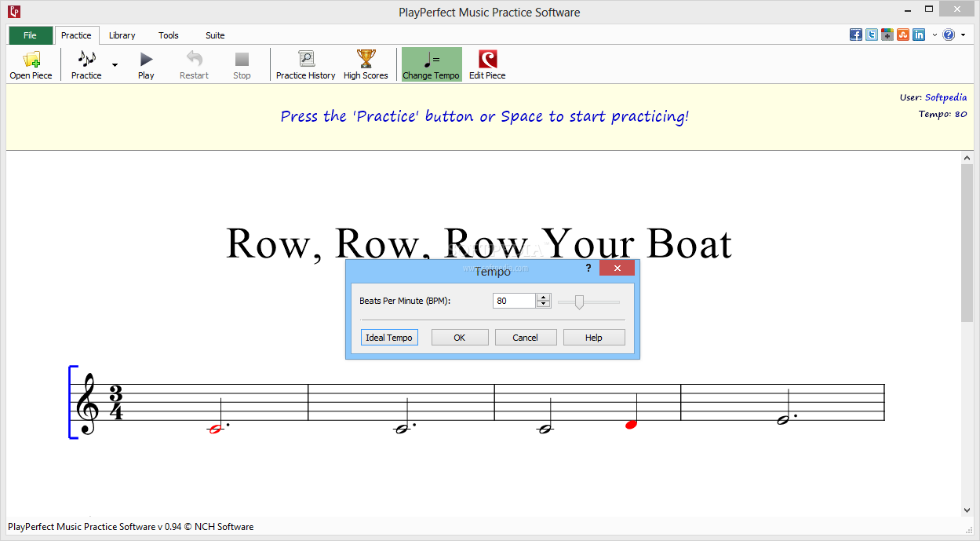Open a piece with Open Piece
The width and height of the screenshot is (980, 541).
[x=31, y=64]
